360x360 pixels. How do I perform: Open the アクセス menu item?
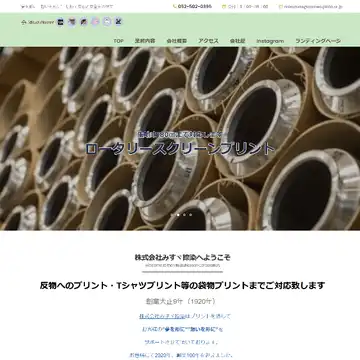pyautogui.click(x=208, y=41)
